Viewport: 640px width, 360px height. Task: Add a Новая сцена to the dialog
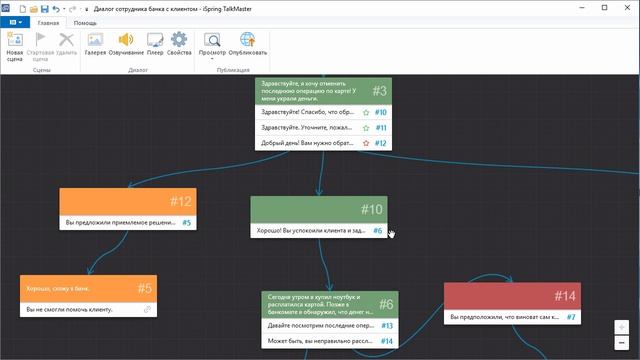tap(15, 47)
